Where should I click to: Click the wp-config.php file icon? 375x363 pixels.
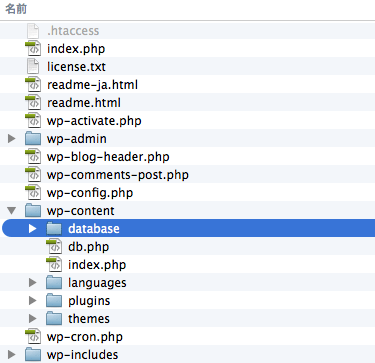(33, 193)
